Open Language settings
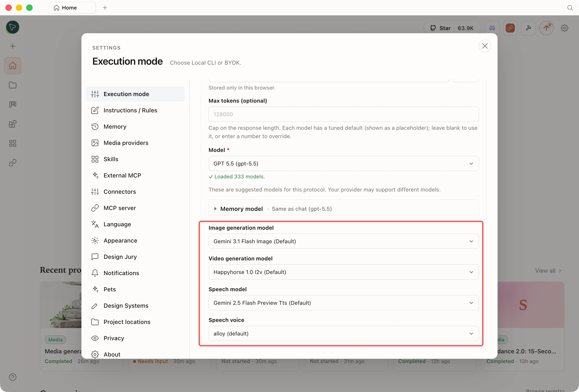 135,224
